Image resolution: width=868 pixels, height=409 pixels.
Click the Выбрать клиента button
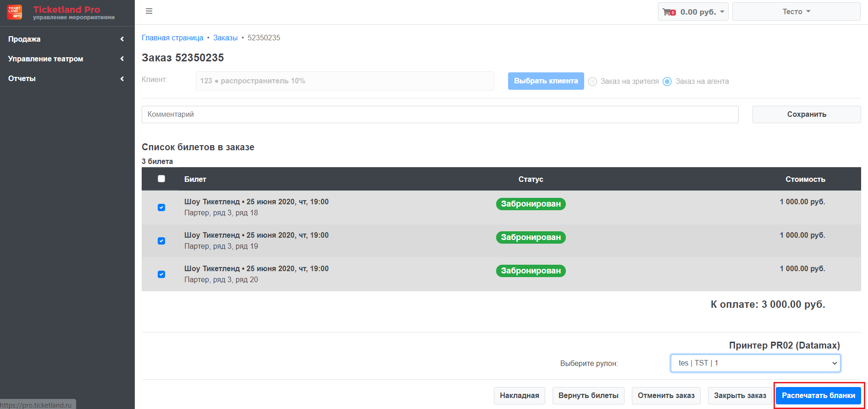[x=546, y=81]
